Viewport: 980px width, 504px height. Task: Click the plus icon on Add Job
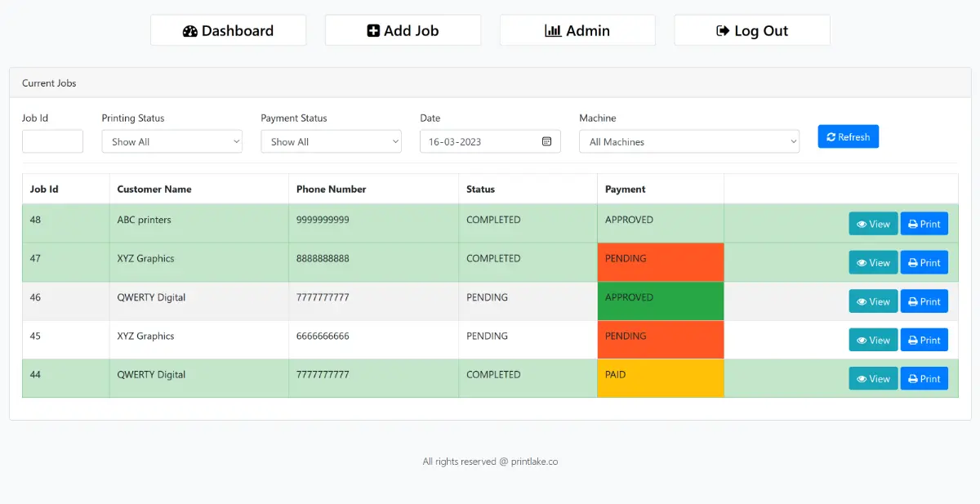(374, 30)
